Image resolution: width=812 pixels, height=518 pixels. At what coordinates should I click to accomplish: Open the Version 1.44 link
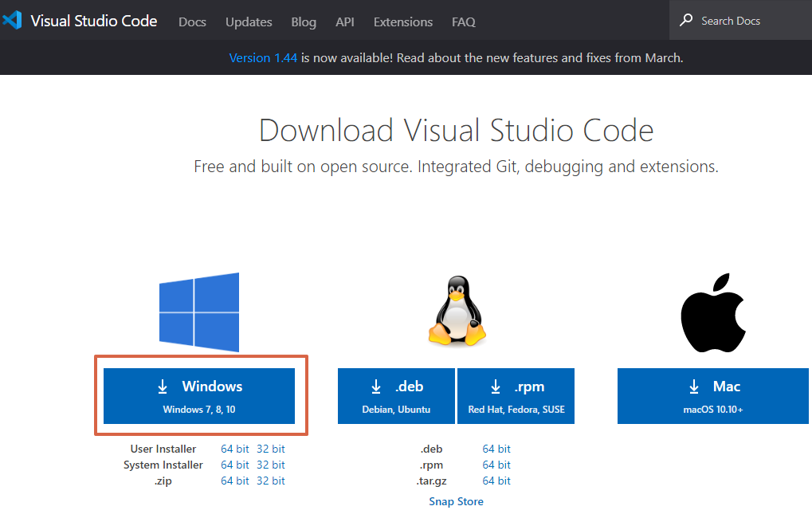tap(263, 57)
